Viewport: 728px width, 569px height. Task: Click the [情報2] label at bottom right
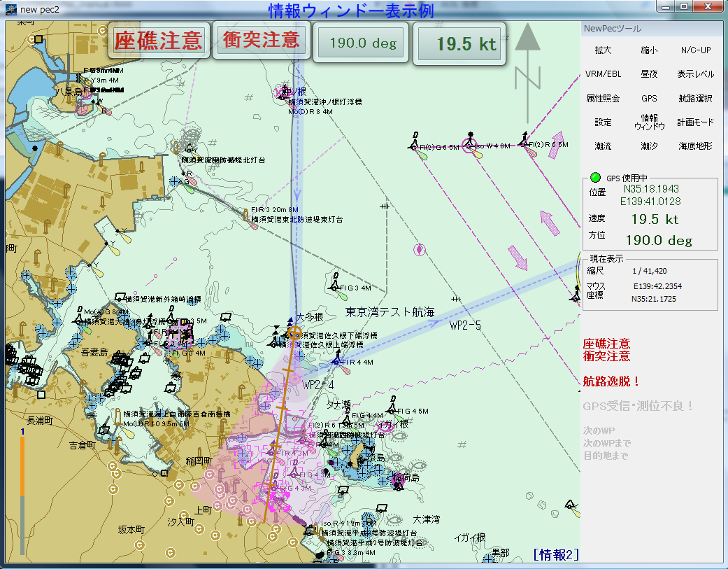[556, 554]
